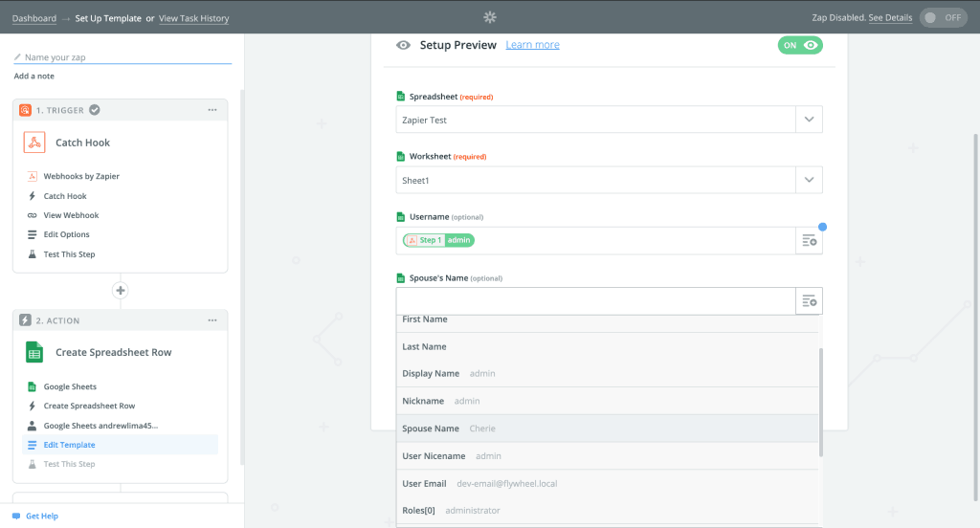Select Catch Hook in trigger step list
980x528 pixels.
[x=65, y=196]
